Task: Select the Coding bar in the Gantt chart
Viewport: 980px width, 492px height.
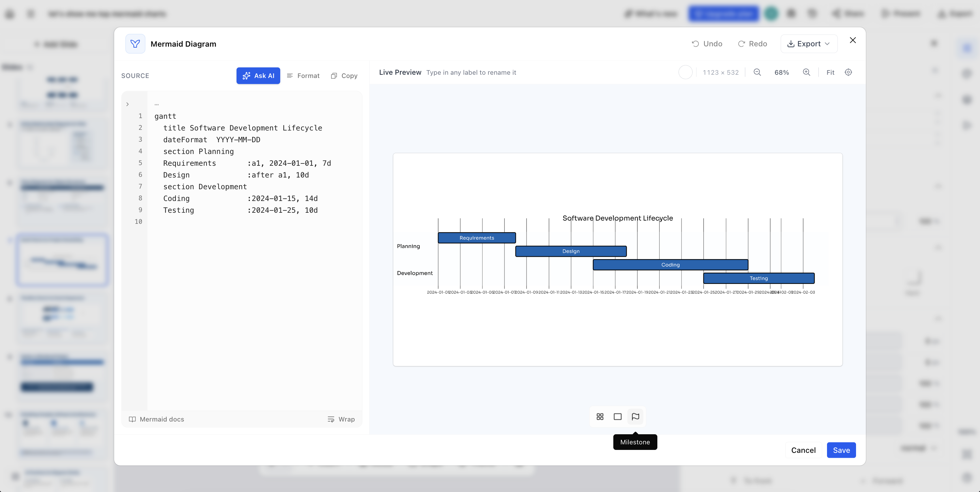Action: click(670, 265)
